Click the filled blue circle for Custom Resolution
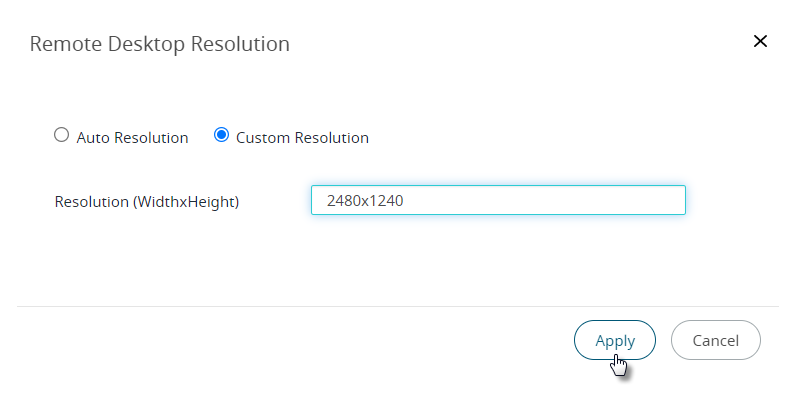The width and height of the screenshot is (796, 396). click(221, 135)
